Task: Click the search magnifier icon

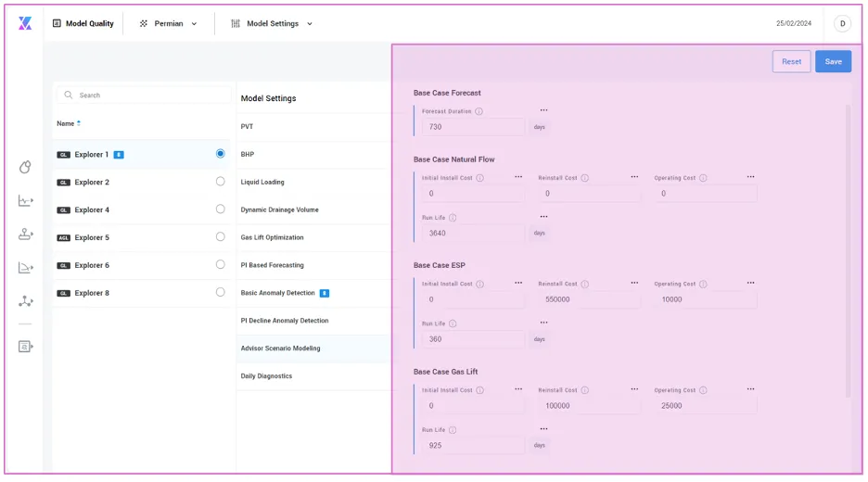Action: (x=68, y=95)
